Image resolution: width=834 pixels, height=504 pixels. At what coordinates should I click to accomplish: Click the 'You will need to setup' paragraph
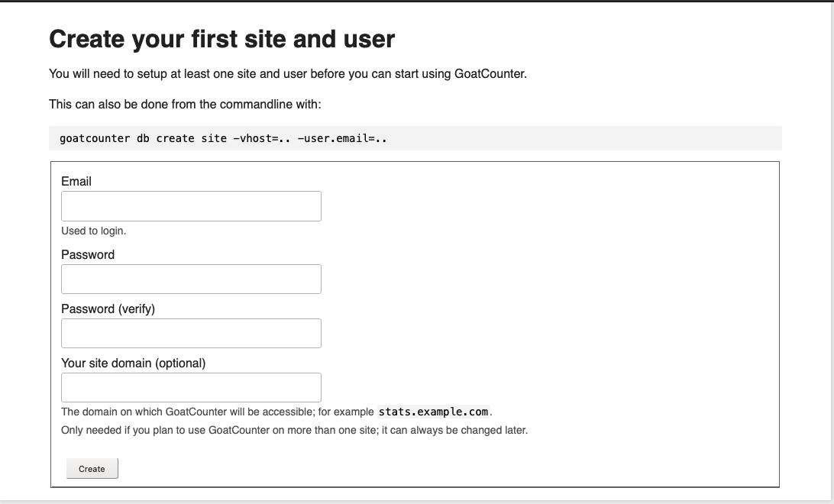pos(288,74)
